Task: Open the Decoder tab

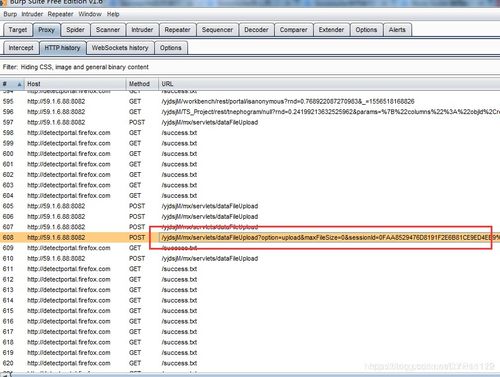Action: [256, 30]
